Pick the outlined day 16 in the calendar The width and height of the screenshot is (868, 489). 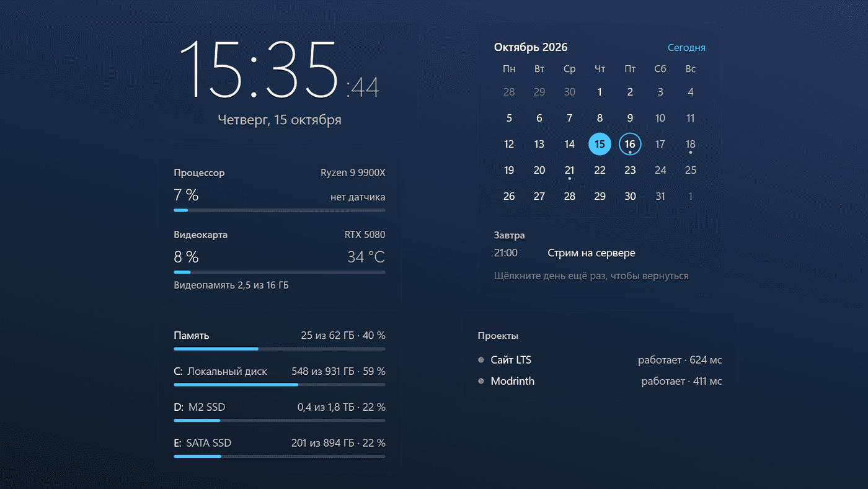tap(630, 144)
